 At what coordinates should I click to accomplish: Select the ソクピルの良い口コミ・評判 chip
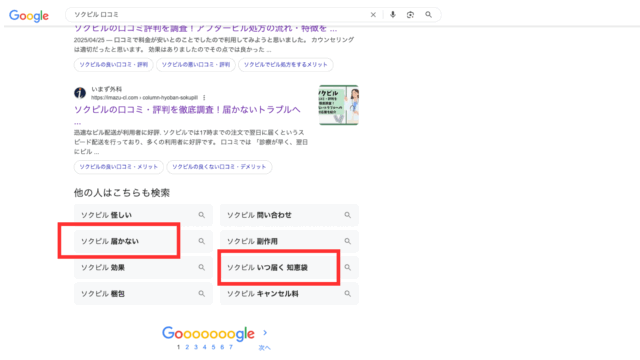click(113, 64)
